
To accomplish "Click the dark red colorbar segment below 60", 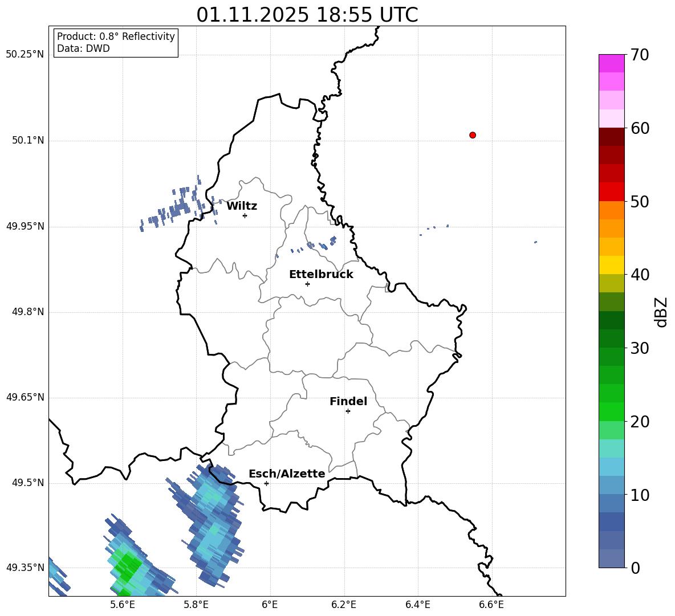I will 611,137.
